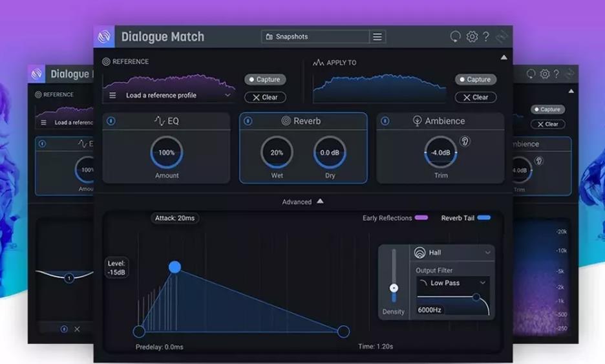Click the Reference section target icon

106,61
